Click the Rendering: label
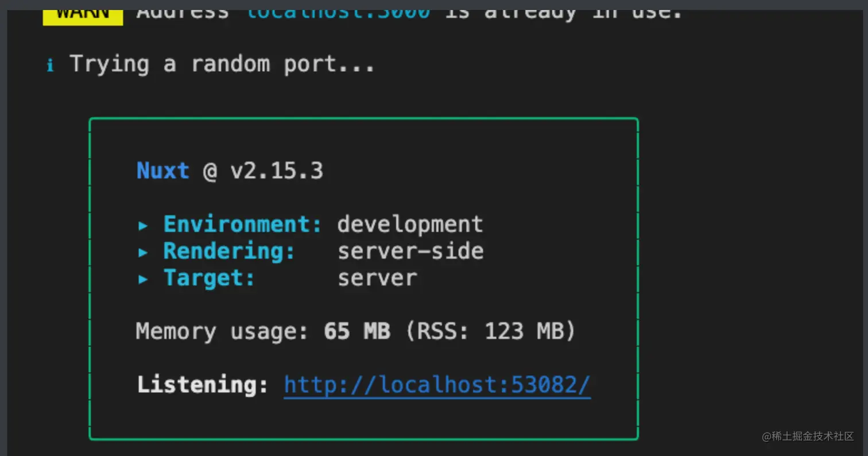 pos(230,252)
